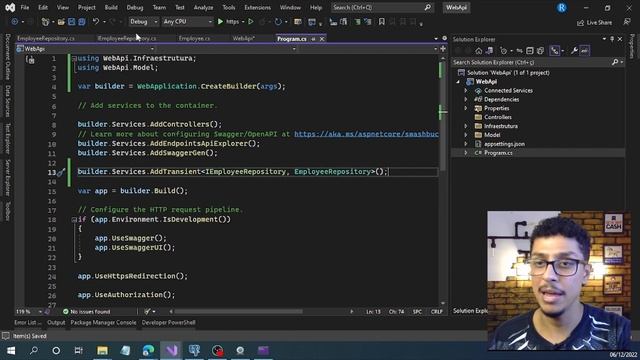The height and width of the screenshot is (360, 640).
Task: Open File Explorer from the taskbar
Action: 102,350
